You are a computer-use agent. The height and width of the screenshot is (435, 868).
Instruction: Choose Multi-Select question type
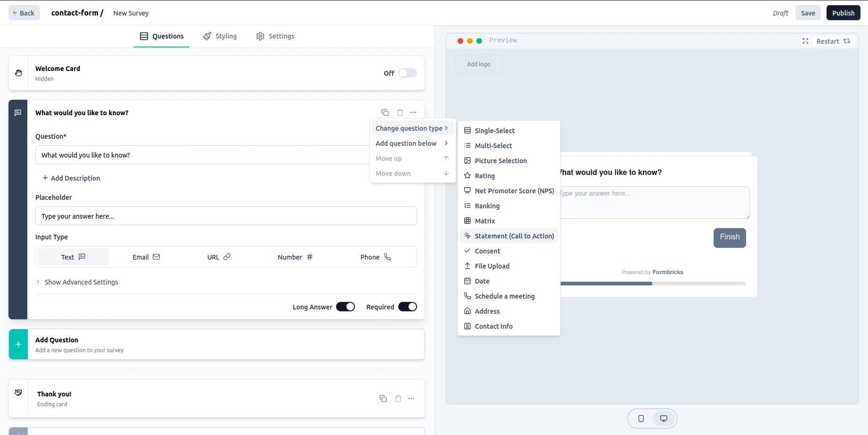[509, 146]
